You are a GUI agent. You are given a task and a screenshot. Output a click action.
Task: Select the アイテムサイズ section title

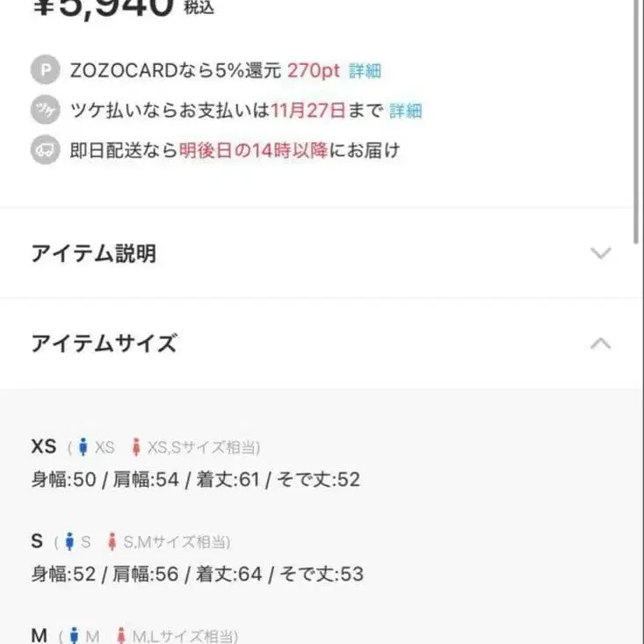tap(104, 343)
